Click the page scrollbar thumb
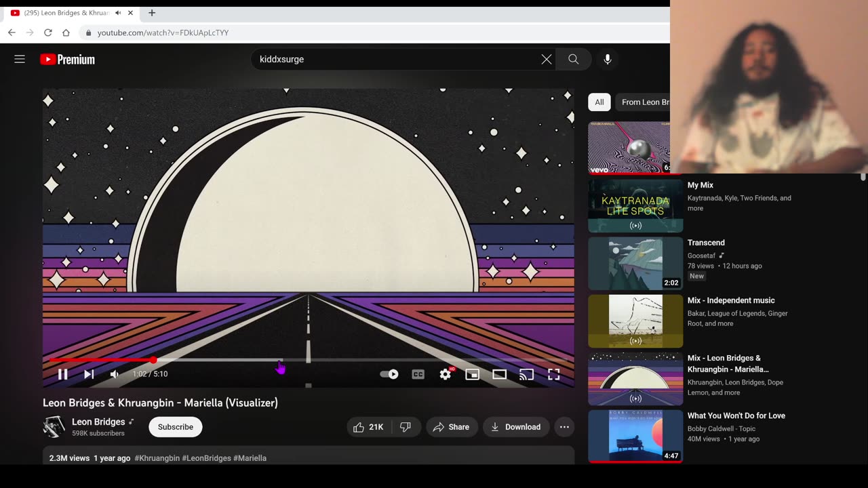This screenshot has height=488, width=868. coord(863,176)
